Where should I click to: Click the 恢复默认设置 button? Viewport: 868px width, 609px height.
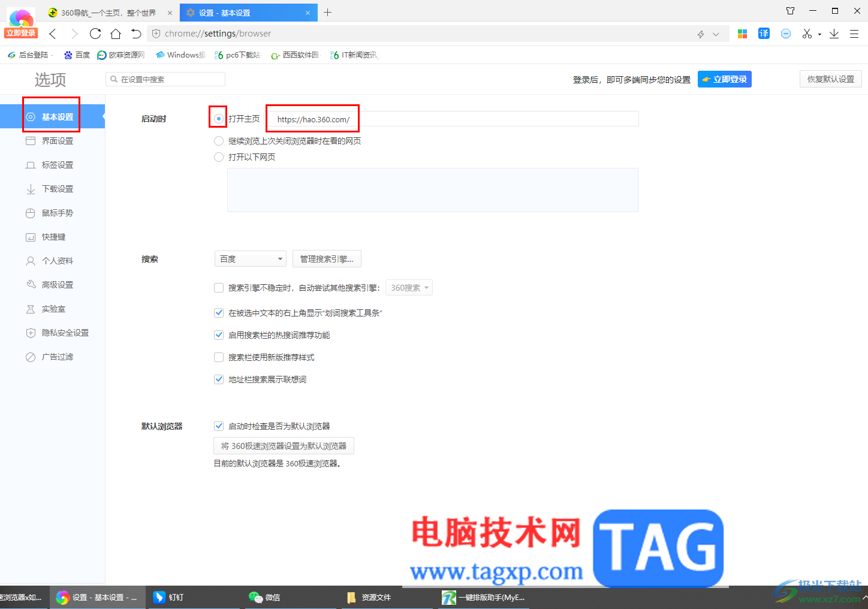(830, 79)
